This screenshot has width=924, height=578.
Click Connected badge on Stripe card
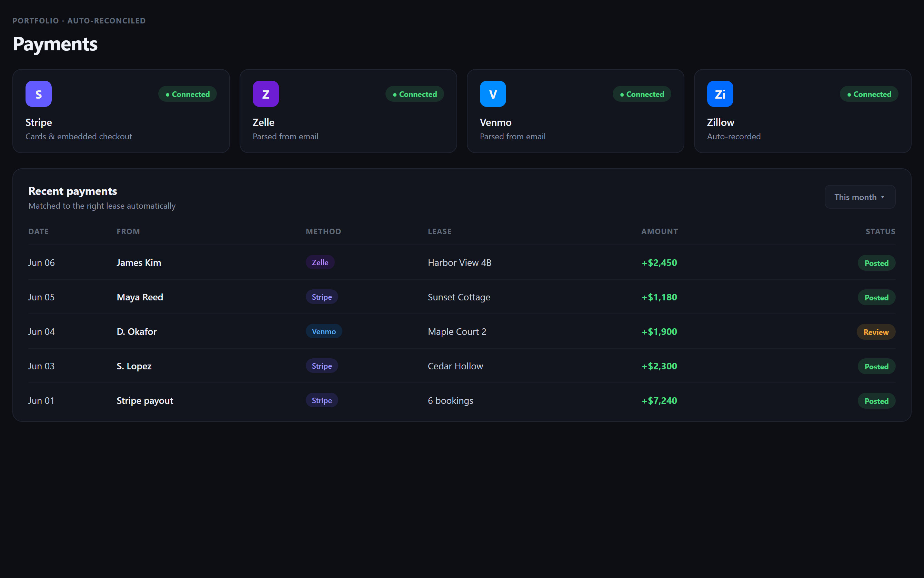pos(187,94)
